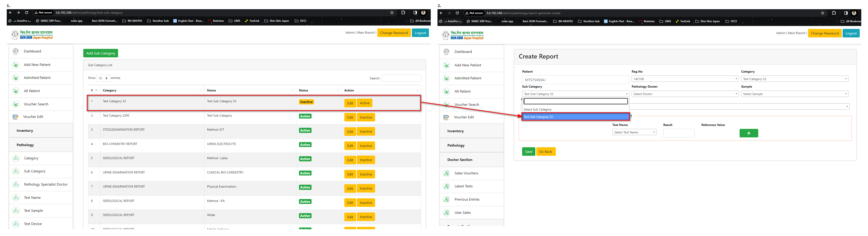Click Add New Patient icon in right screenshot

pyautogui.click(x=446, y=65)
